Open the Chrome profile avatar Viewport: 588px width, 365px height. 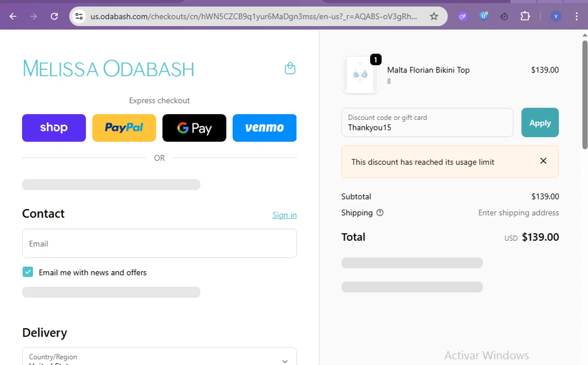point(556,16)
